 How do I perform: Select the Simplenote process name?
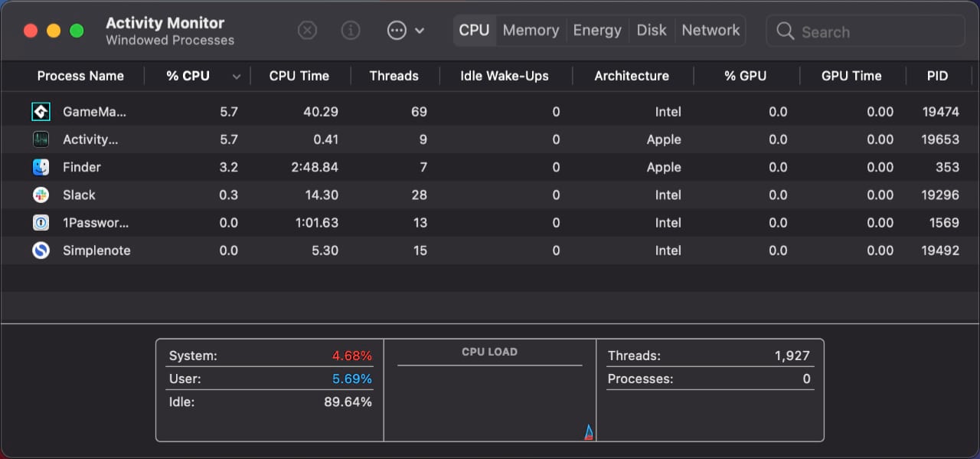tap(96, 251)
